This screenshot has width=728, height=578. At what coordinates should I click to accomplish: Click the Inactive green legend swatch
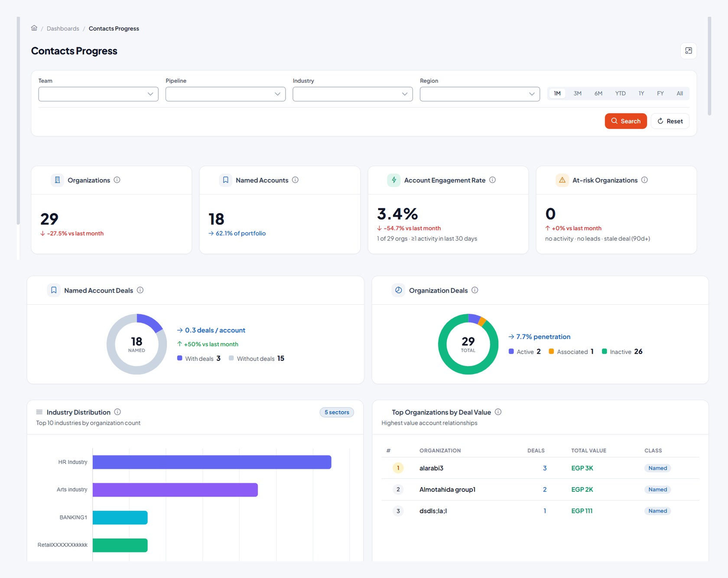(604, 352)
